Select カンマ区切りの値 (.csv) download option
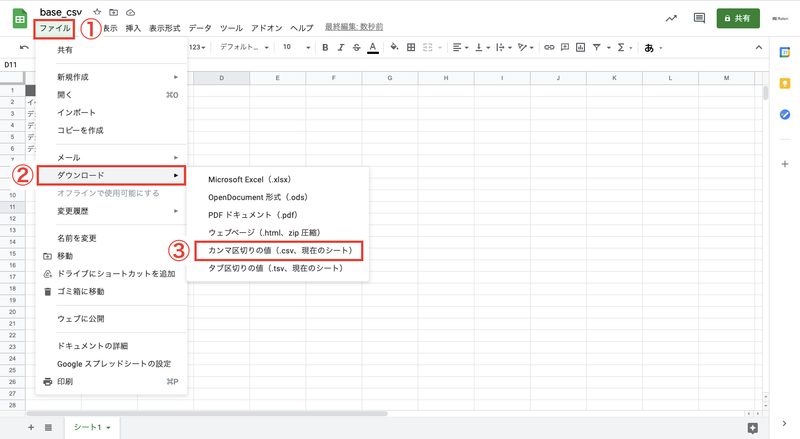Screen dimensions: 800x439 pos(279,251)
